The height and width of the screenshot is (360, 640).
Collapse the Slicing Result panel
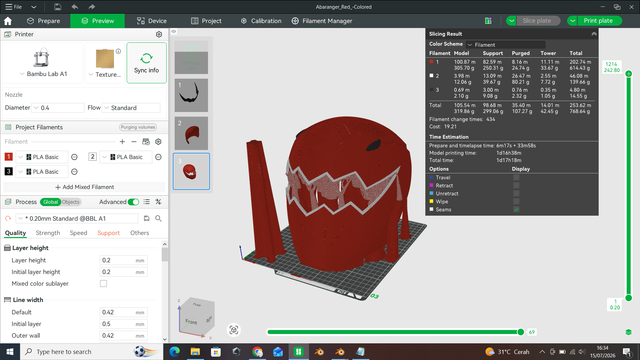pos(594,34)
